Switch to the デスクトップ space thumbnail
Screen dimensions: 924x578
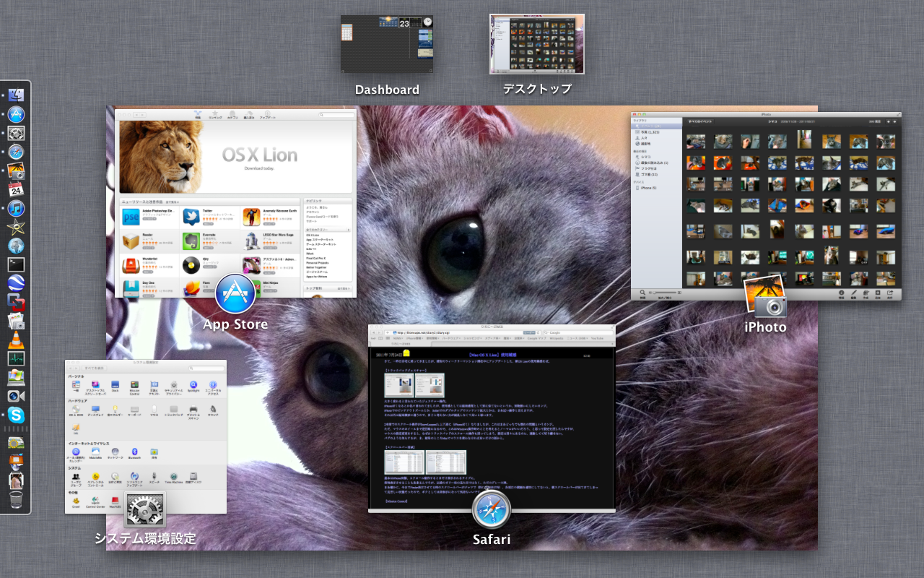(x=536, y=44)
